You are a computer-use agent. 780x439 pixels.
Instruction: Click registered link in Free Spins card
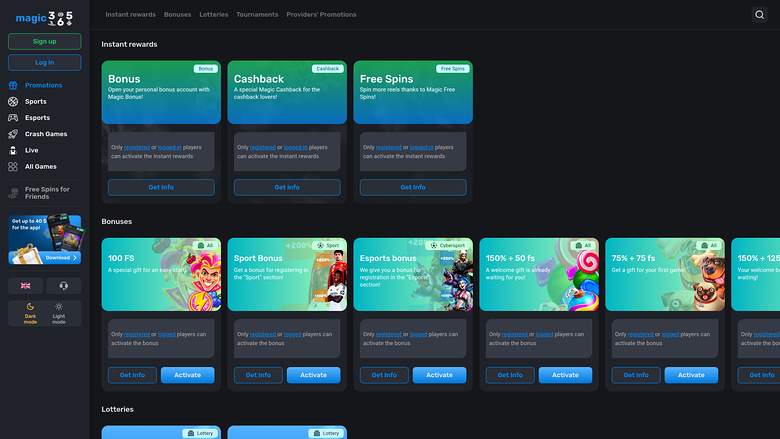tap(389, 147)
